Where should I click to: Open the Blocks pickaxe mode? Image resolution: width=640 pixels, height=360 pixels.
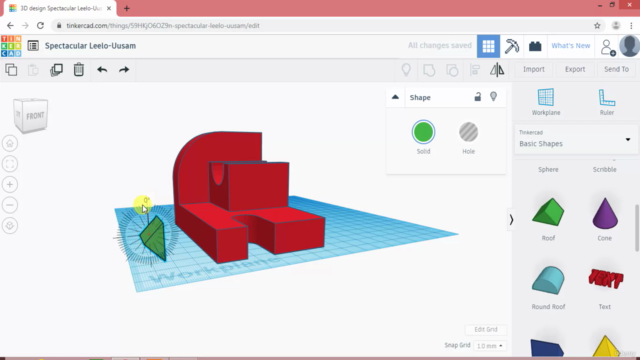coord(511,46)
